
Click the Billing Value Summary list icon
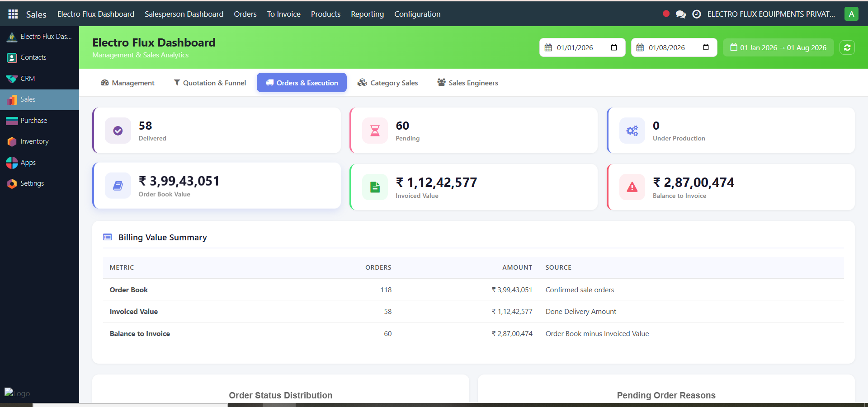[x=108, y=237]
